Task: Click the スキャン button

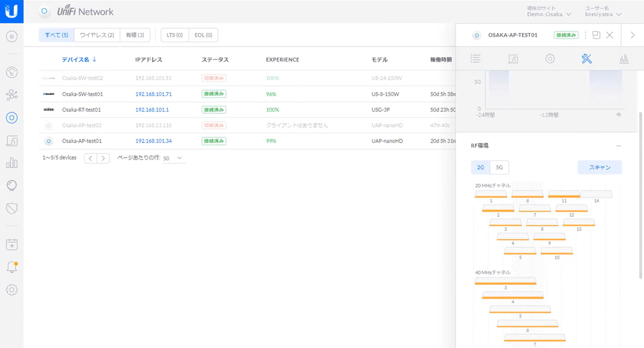Action: click(600, 167)
